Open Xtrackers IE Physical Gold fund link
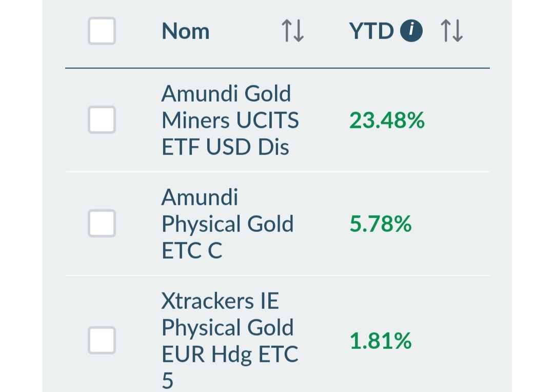Viewport: 554px width, 392px height. 230,341
